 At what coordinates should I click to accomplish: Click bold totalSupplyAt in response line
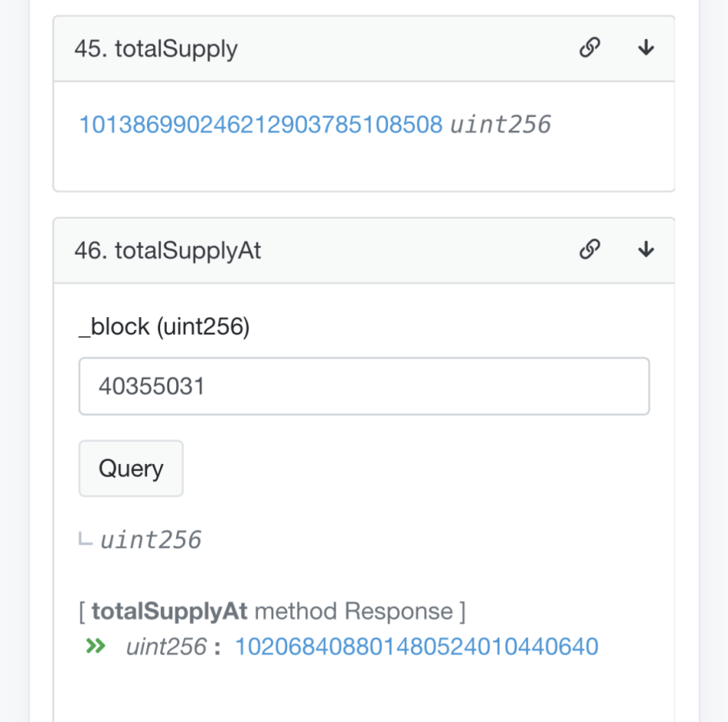pos(169,612)
